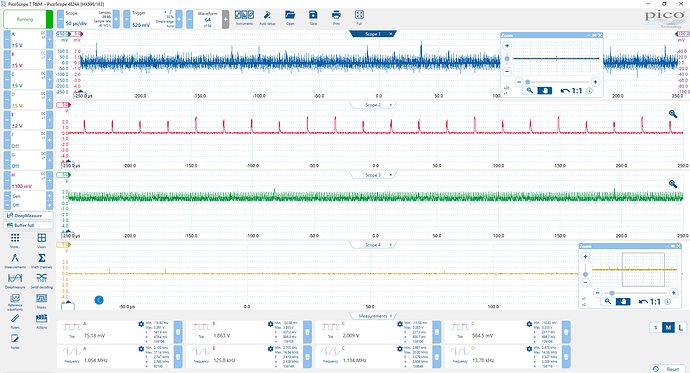Click the magnifier zoom icon in Scope 2
The width and height of the screenshot is (690, 373).
tap(672, 114)
